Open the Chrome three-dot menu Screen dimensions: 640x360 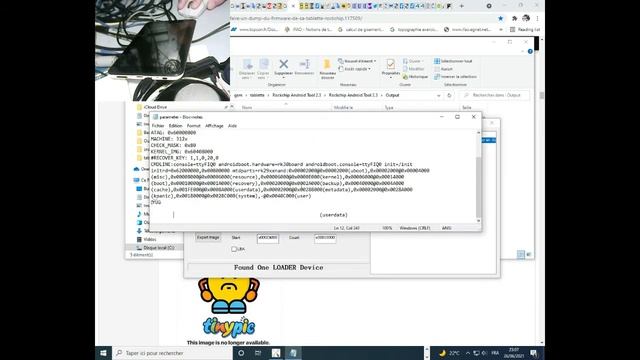tap(537, 18)
